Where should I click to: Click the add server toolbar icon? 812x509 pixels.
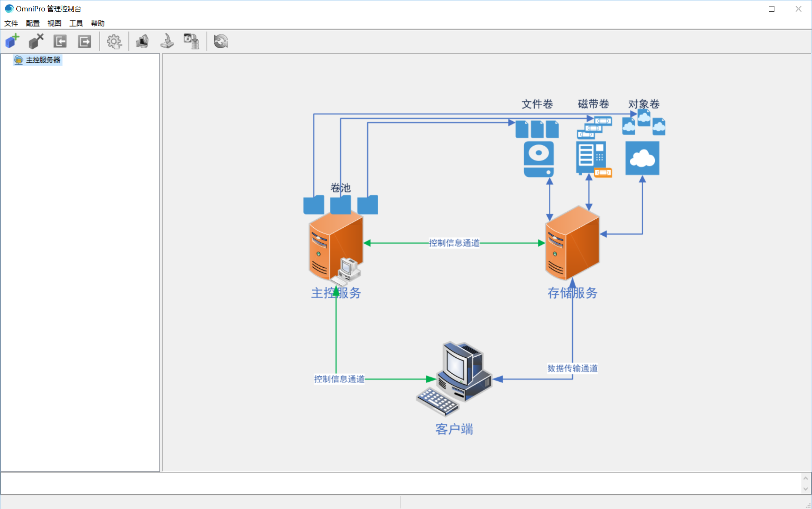pyautogui.click(x=12, y=41)
